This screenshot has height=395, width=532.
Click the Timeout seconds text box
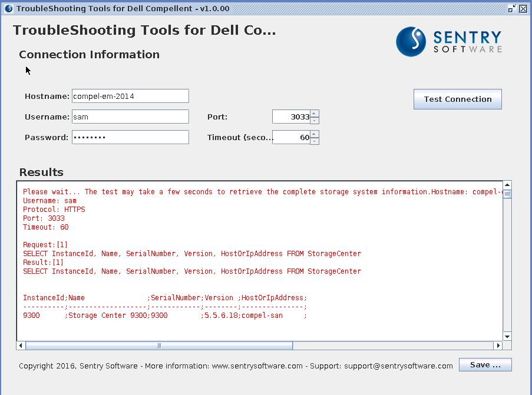[291, 138]
